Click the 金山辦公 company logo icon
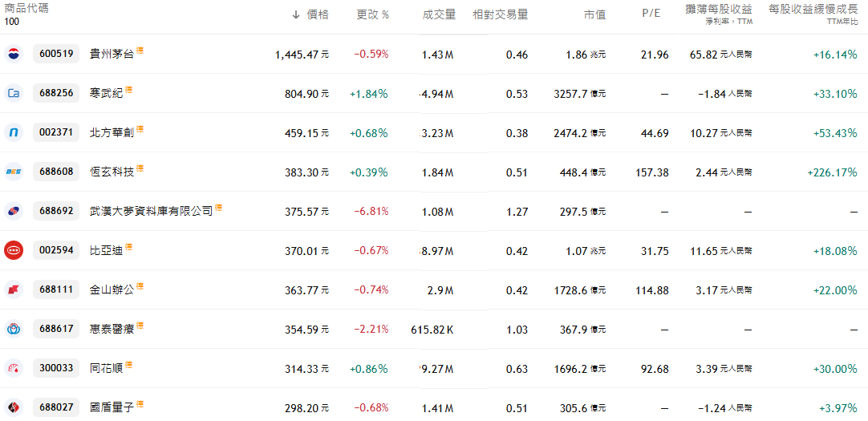 [x=14, y=289]
